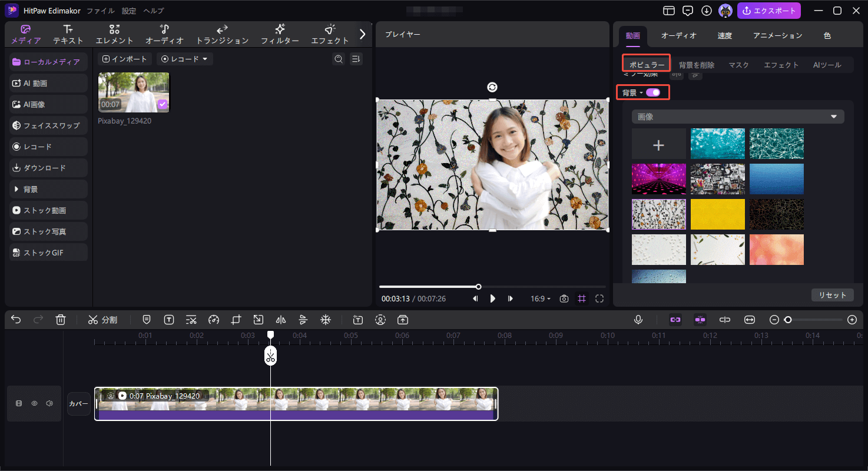The image size is (868, 471).
Task: Open the オーディオ tab in properties panel
Action: [x=678, y=35]
